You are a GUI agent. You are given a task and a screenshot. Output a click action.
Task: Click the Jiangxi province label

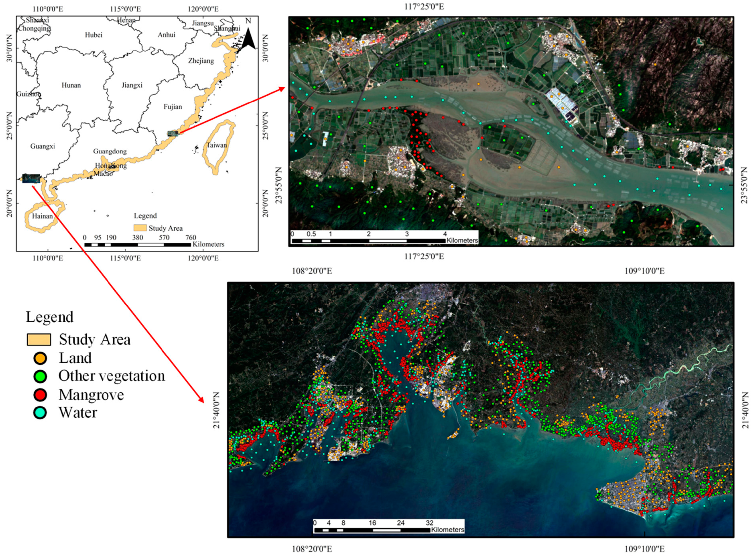[132, 85]
